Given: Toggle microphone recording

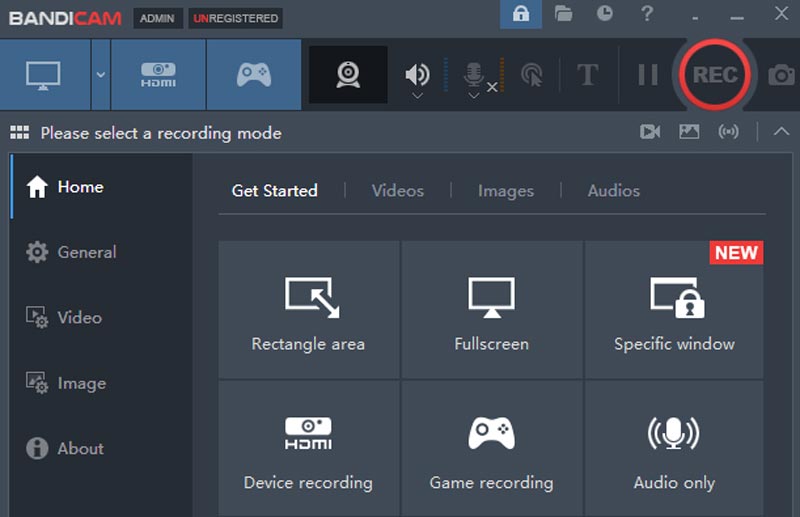Looking at the screenshot, I should tap(473, 75).
